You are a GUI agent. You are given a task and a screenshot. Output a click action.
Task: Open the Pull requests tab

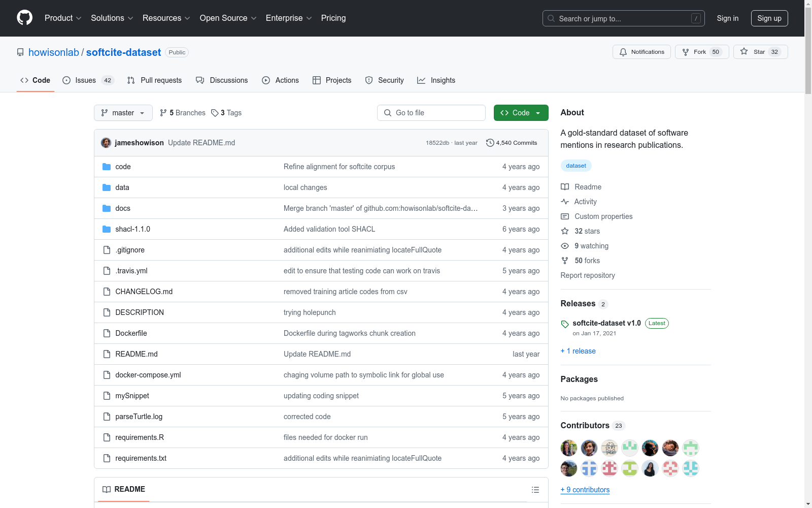[x=154, y=80]
